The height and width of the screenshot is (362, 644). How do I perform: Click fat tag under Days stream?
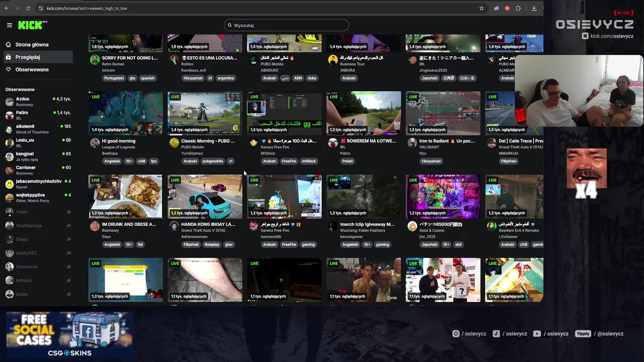coord(140,245)
